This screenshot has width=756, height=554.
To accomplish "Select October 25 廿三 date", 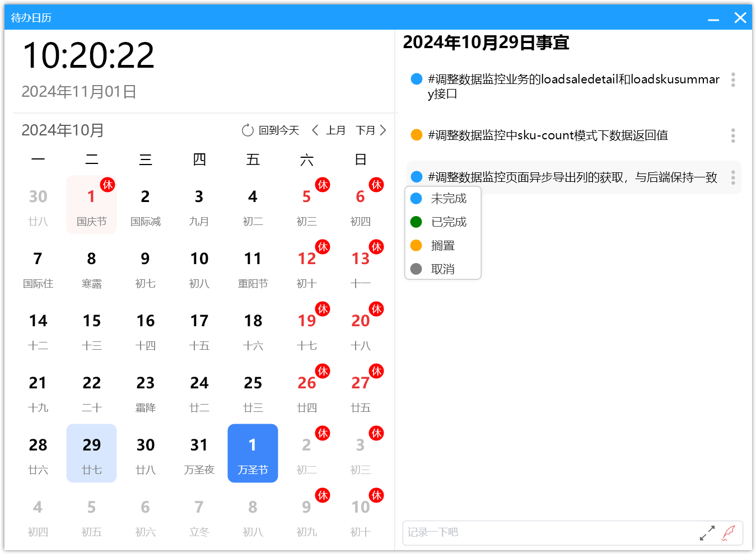I will tap(253, 391).
